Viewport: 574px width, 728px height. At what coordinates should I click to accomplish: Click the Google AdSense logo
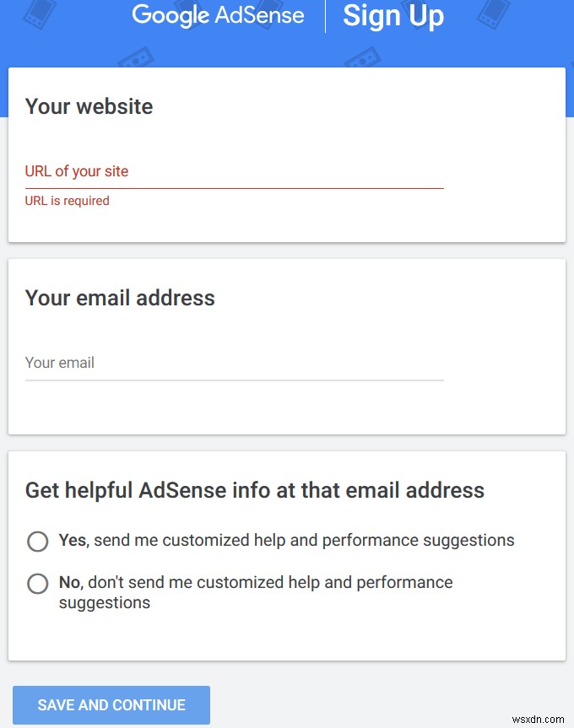click(218, 15)
